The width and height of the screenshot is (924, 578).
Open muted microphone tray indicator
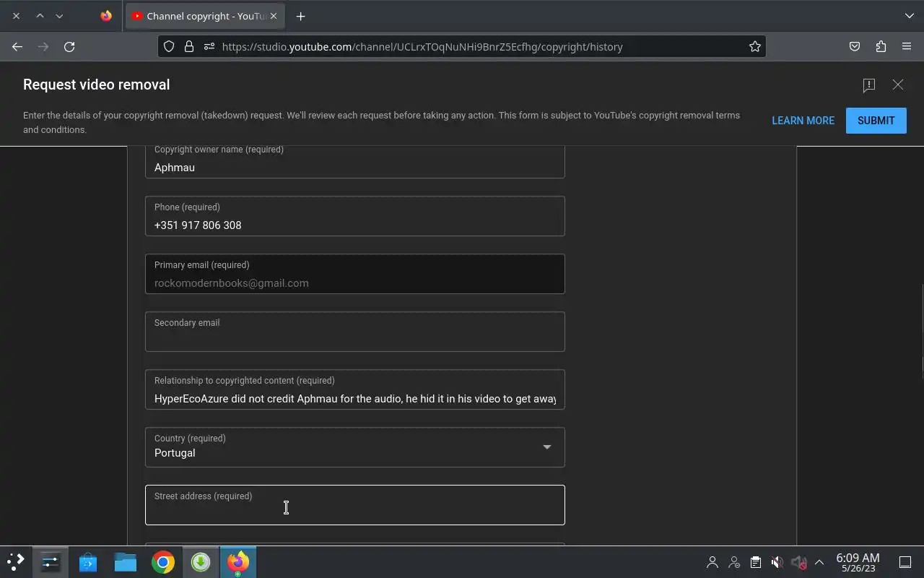798,562
